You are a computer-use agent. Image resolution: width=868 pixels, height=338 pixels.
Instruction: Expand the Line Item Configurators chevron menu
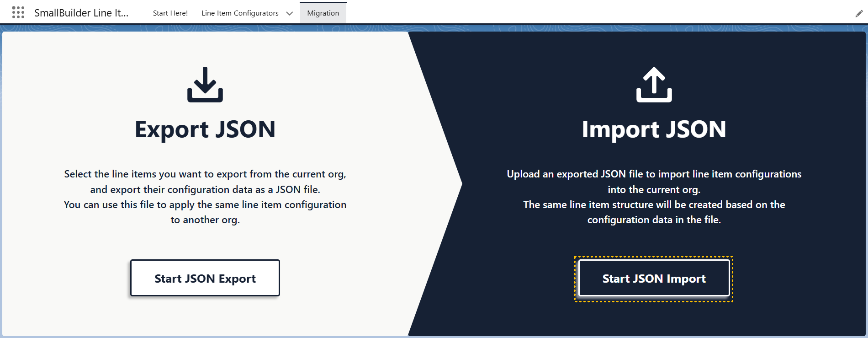(290, 13)
